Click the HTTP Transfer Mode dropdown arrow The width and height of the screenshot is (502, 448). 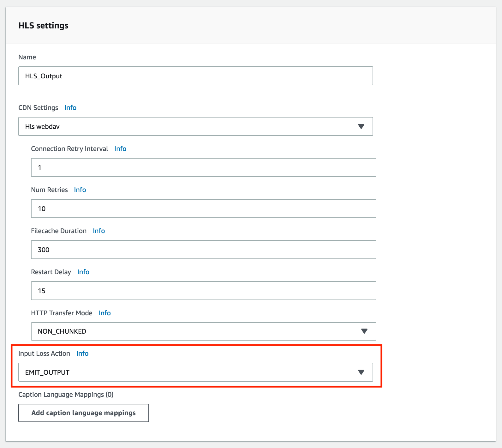364,331
